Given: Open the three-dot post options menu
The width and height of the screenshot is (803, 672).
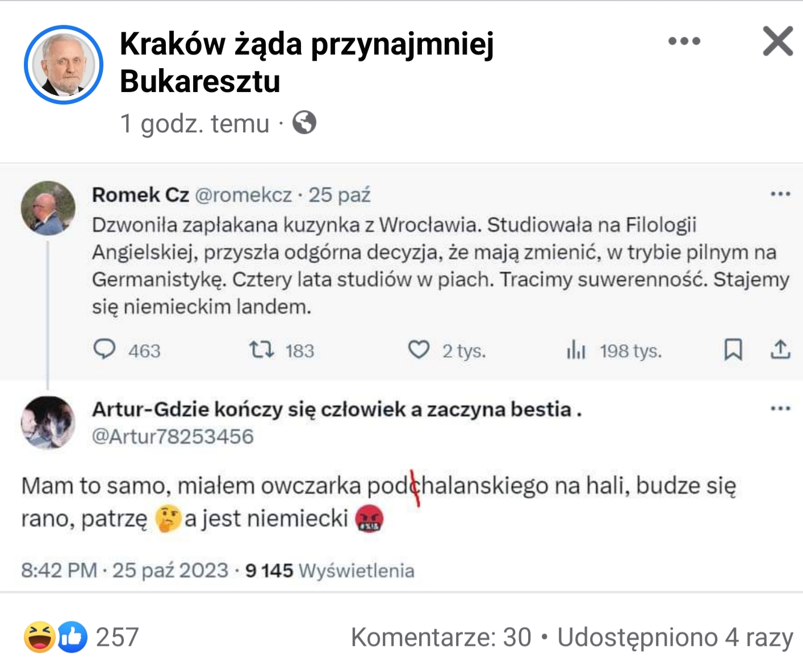Looking at the screenshot, I should pyautogui.click(x=684, y=41).
